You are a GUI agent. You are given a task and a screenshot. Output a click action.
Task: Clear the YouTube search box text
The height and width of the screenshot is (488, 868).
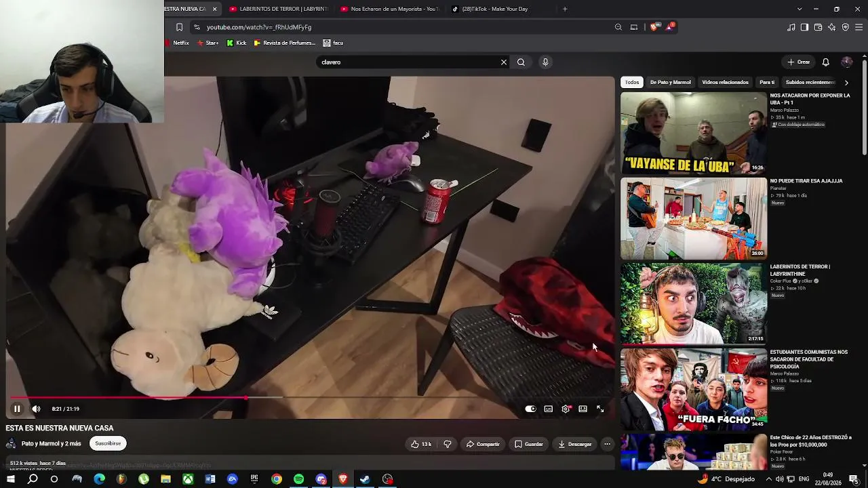pos(504,62)
